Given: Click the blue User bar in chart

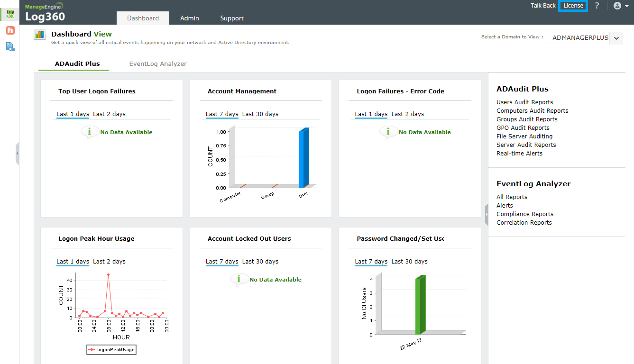Looking at the screenshot, I should (303, 159).
